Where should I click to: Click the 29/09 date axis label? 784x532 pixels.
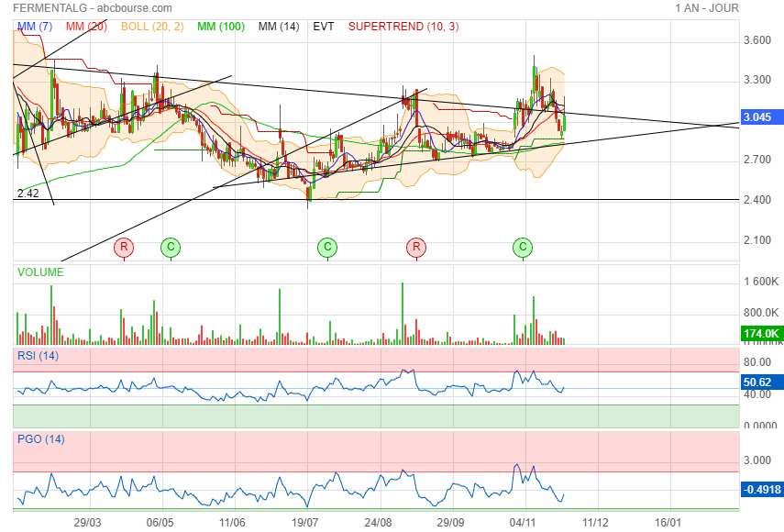pyautogui.click(x=450, y=523)
